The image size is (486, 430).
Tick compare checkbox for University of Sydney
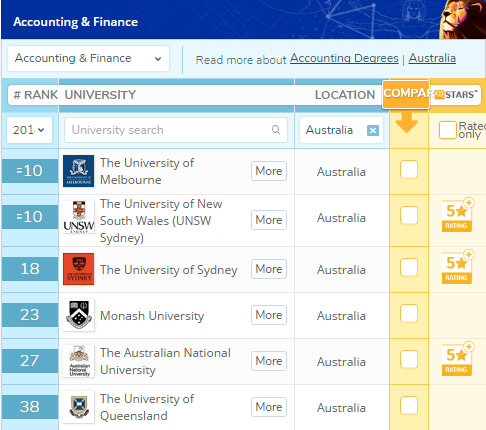pyautogui.click(x=409, y=267)
